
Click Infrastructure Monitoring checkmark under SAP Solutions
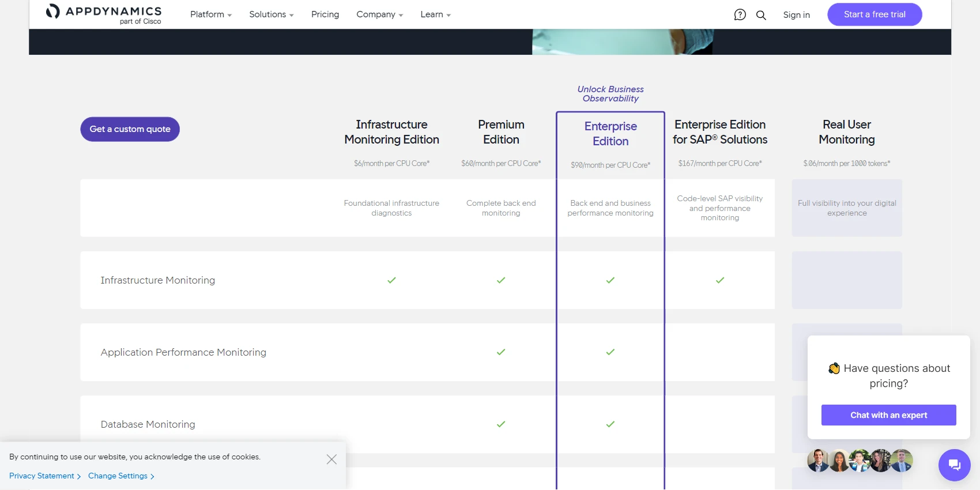pyautogui.click(x=720, y=280)
